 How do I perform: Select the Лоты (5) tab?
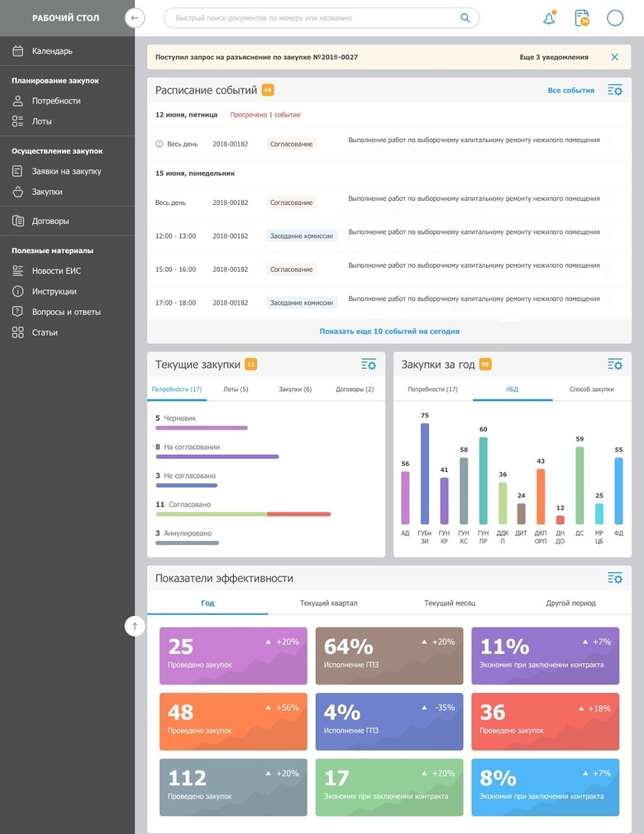pos(235,390)
